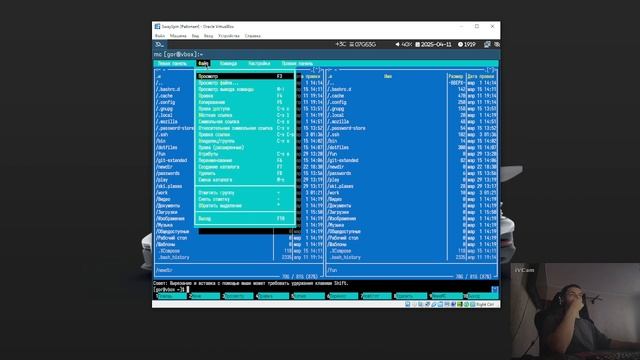Screen dimensions: 640x360
Task: Click the 3 Просмотр function key button
Action: (238, 296)
